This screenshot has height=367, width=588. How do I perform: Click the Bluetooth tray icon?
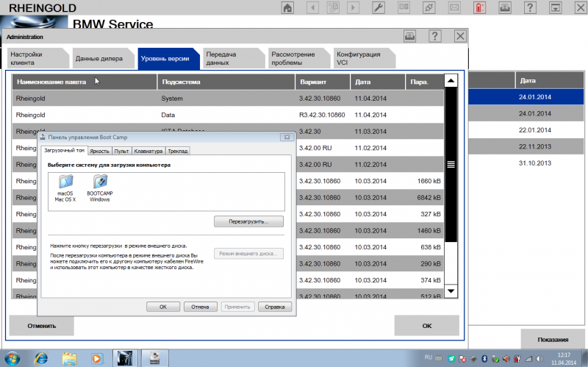[x=484, y=359]
